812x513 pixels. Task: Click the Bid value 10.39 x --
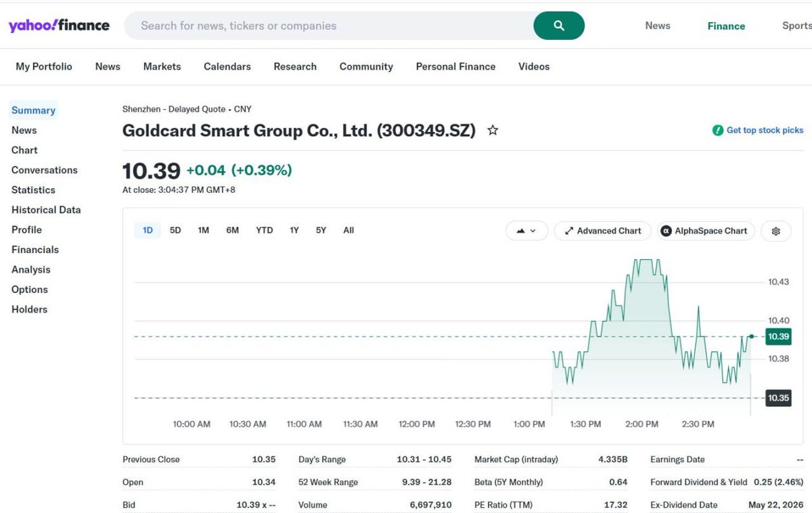[256, 505]
